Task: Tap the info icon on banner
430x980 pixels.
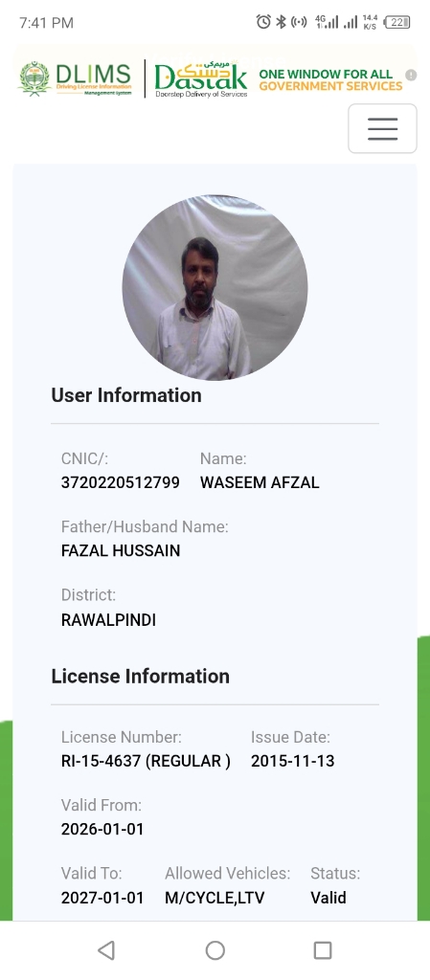Action: (411, 75)
